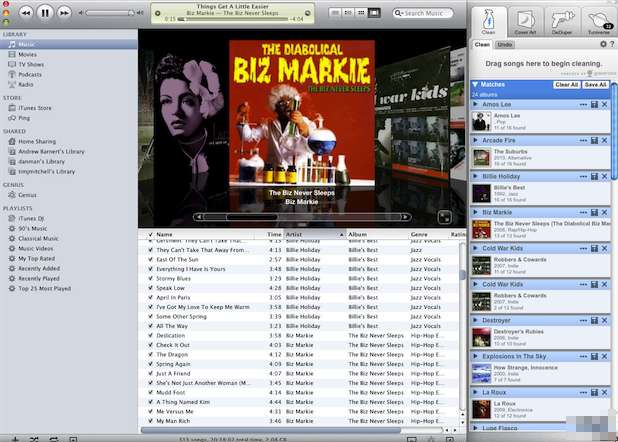The height and width of the screenshot is (442, 618).
Task: Switch to grid view icon
Action: point(361,13)
